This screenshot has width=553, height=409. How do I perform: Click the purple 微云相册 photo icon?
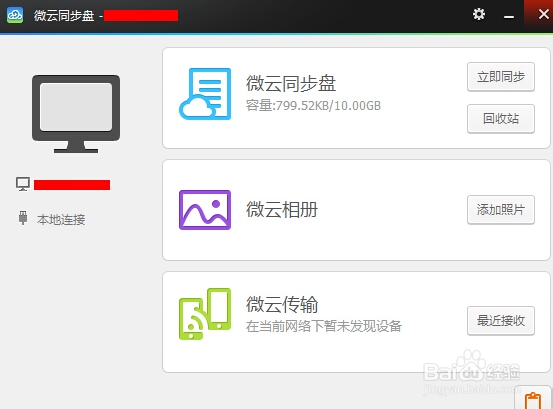(205, 210)
